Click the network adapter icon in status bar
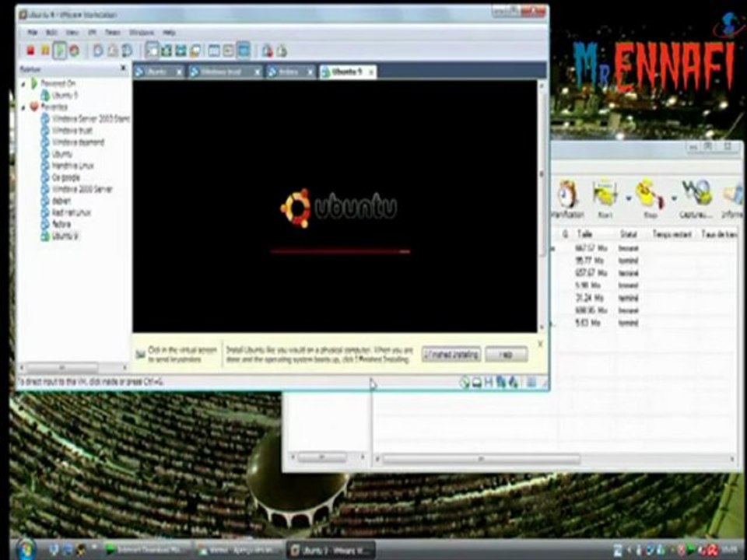 [501, 382]
